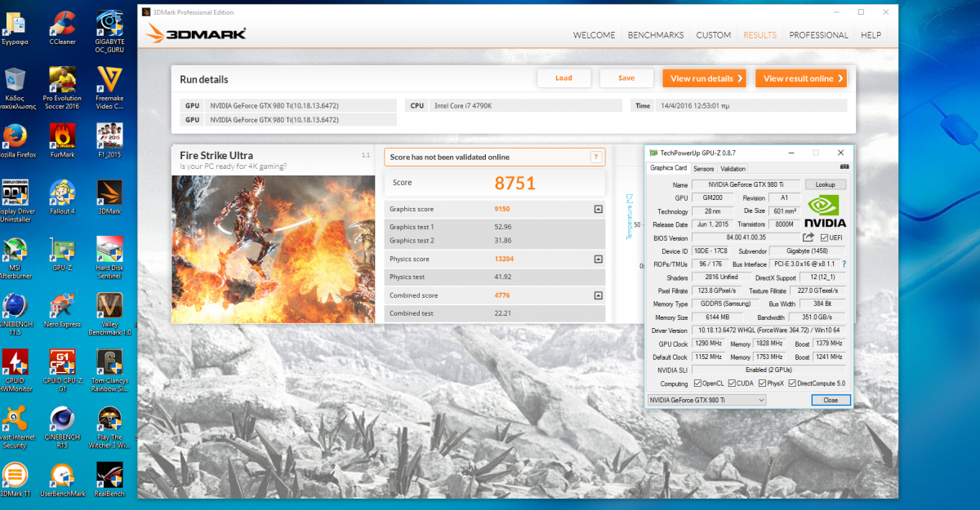Click View run details button

click(704, 78)
